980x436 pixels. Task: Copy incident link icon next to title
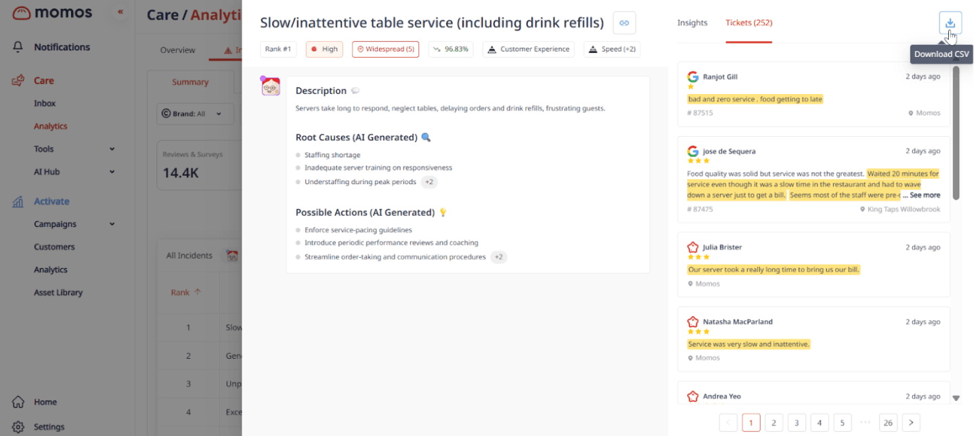[624, 23]
